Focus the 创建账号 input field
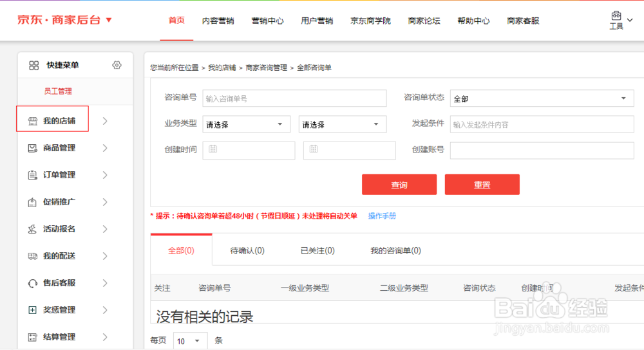644x350 pixels. click(542, 150)
